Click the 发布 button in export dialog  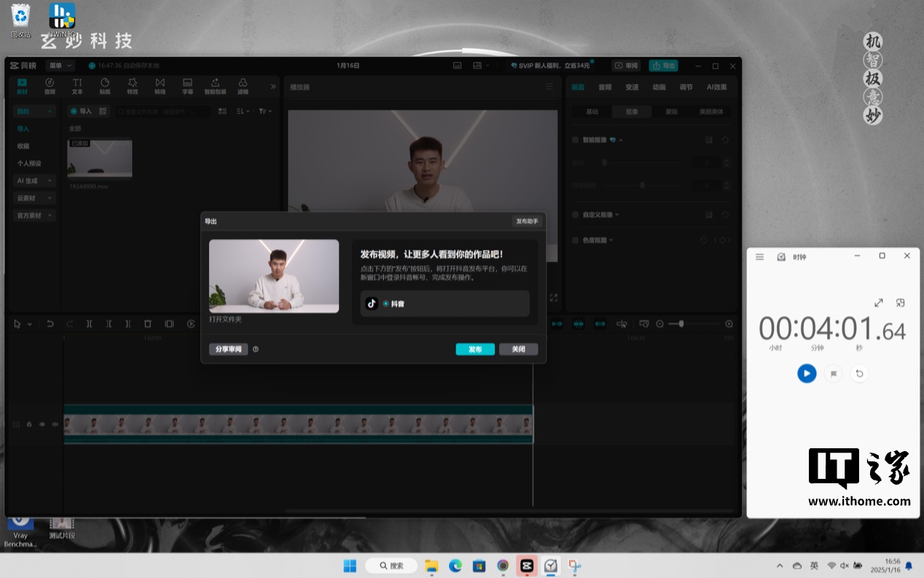(475, 349)
